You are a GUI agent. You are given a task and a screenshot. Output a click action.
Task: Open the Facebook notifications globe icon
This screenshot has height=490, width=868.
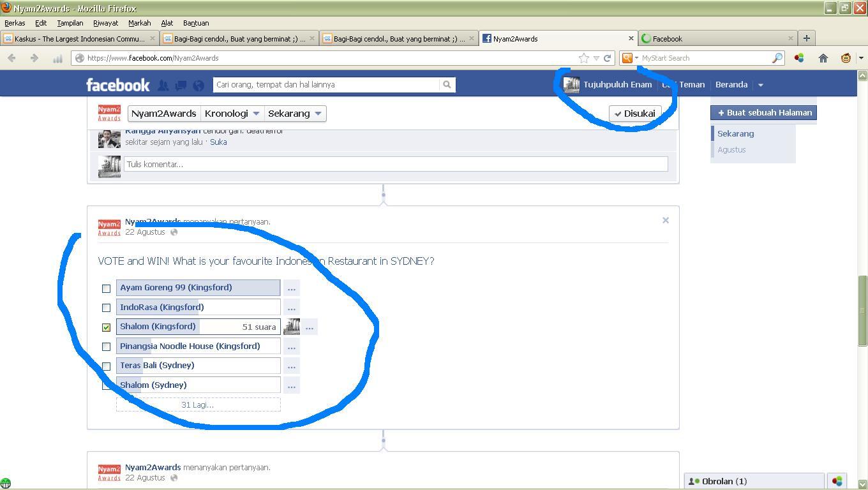[198, 85]
